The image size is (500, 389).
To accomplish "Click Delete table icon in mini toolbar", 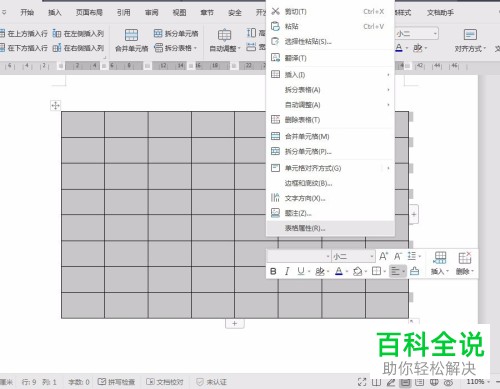I will pos(465,263).
